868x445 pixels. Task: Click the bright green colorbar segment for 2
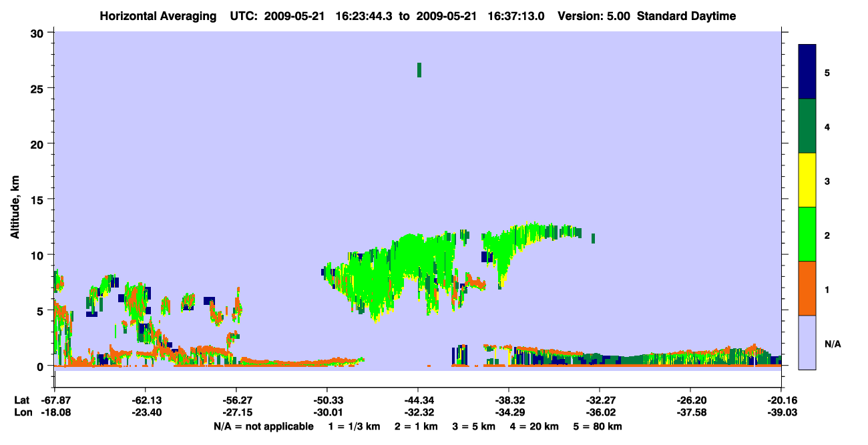click(x=807, y=234)
